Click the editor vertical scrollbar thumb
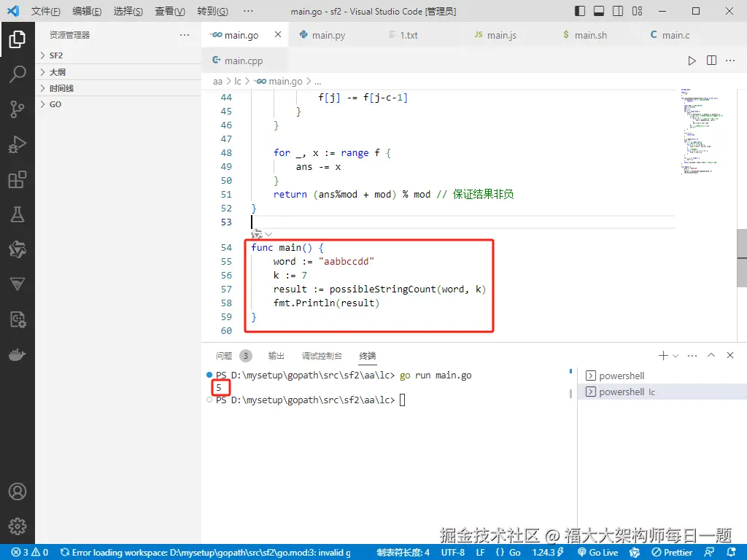The image size is (747, 560). point(742,257)
